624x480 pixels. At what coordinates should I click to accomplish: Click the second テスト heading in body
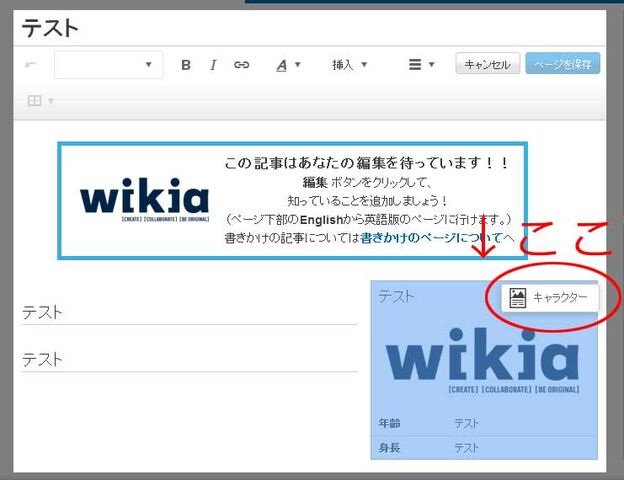(42, 360)
